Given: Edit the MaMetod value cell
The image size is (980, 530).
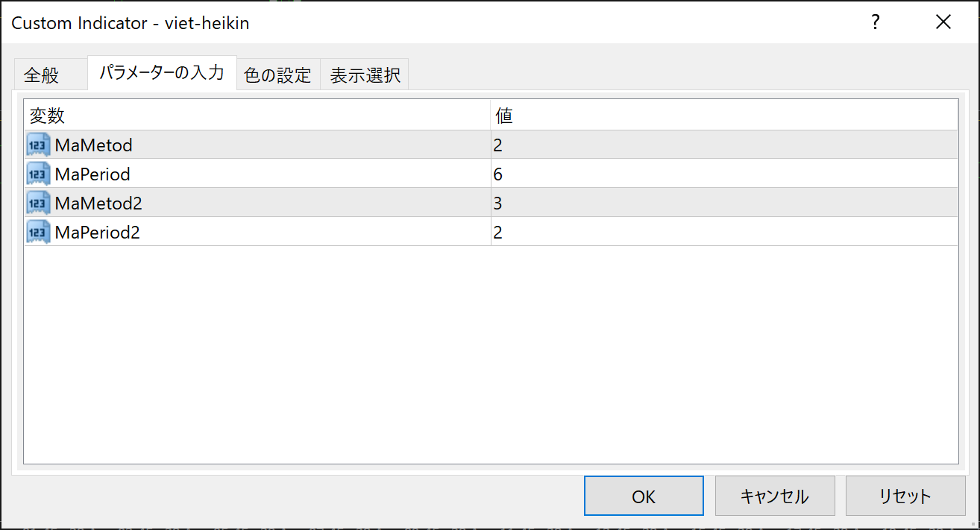Looking at the screenshot, I should 723,145.
